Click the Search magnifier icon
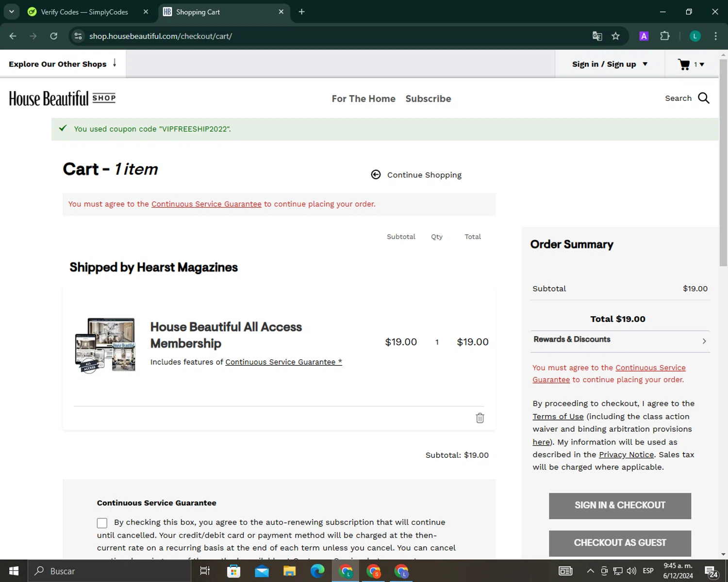 click(x=704, y=98)
